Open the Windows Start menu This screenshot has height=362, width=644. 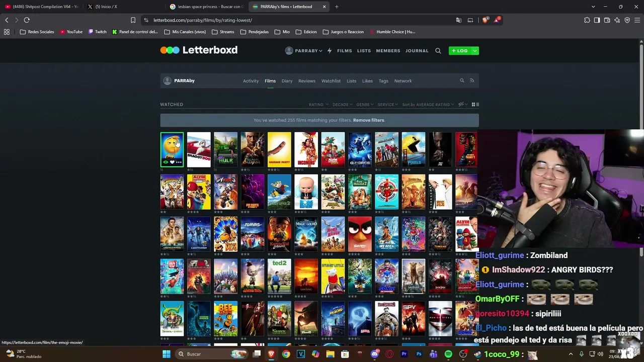click(167, 354)
